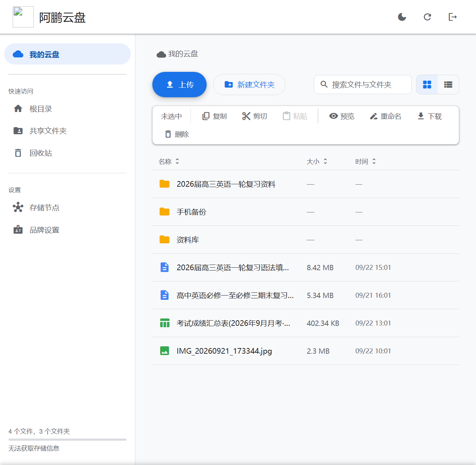Click the 我的云盘 breadcrumb
The image size is (476, 465).
(177, 54)
